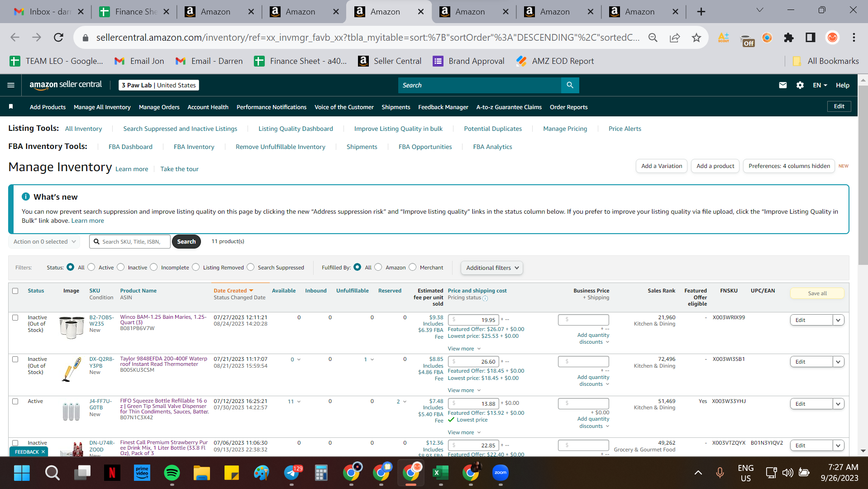The height and width of the screenshot is (489, 868).
Task: Open the FBA Dashboard link
Action: point(130,147)
